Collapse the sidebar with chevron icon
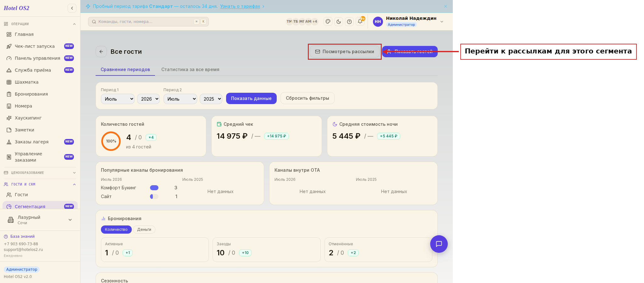Viewport: 644px width, 283px height. point(72,8)
